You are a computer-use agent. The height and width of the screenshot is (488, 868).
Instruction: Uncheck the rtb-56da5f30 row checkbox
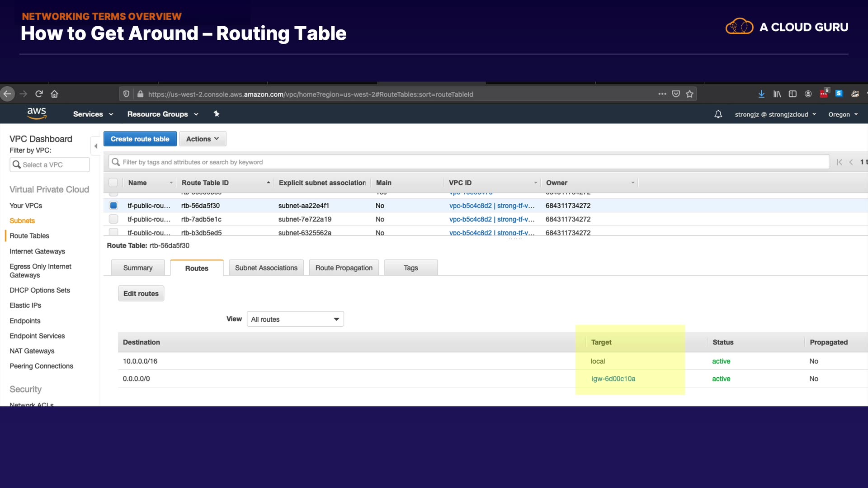113,206
